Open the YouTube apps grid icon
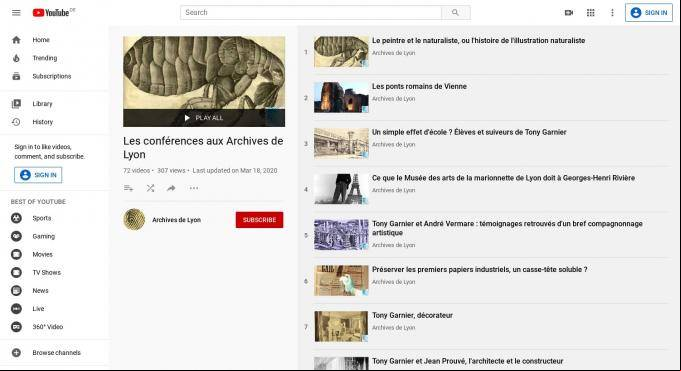 590,13
